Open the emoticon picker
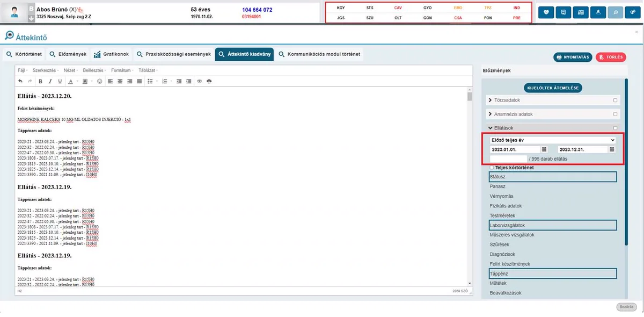Screen dimensions: 644x317 [x=99, y=81]
